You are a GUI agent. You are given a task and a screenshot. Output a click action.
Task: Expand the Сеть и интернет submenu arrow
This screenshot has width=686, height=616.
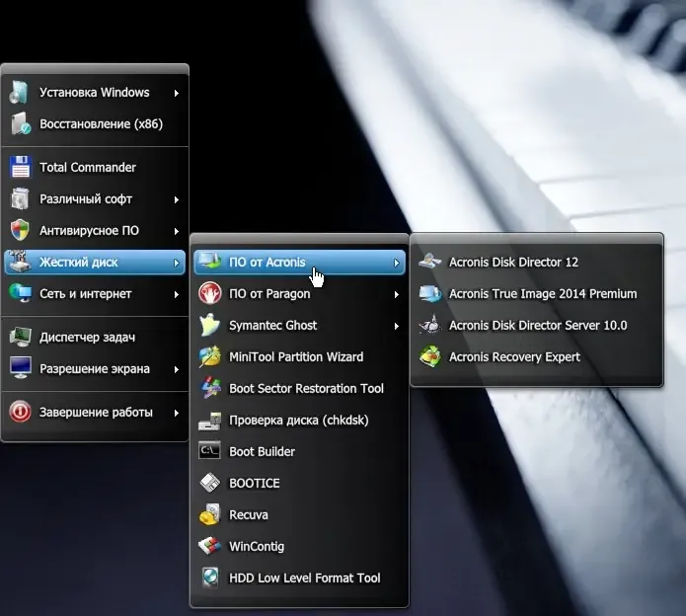tap(177, 294)
